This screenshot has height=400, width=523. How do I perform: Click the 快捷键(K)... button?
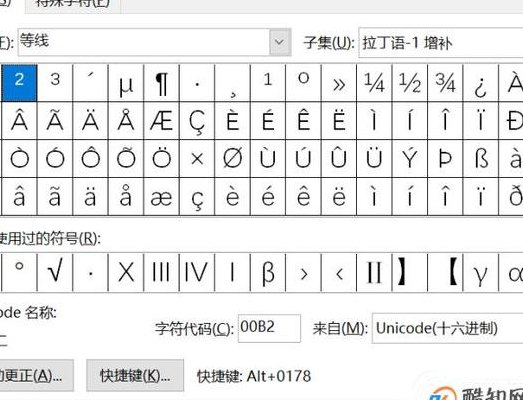coord(135,376)
